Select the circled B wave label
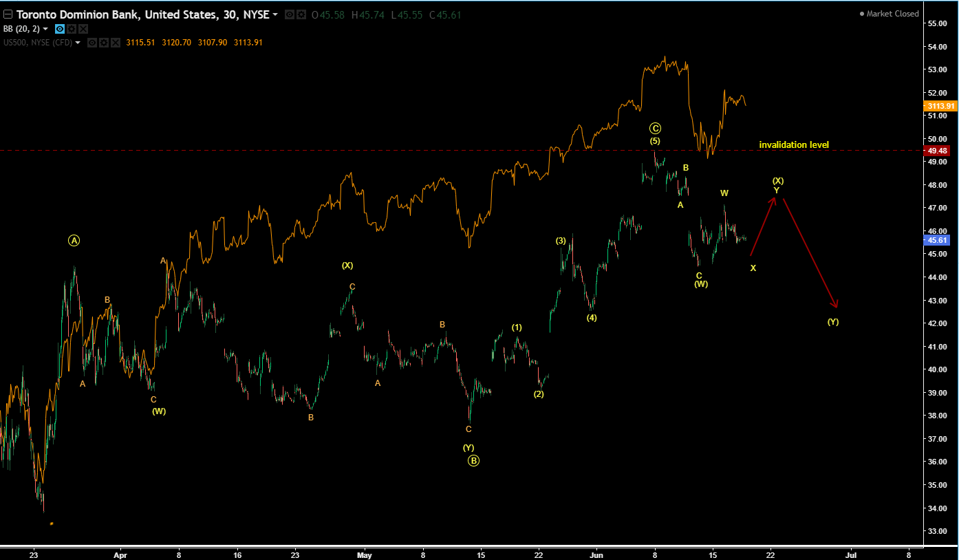 click(473, 461)
